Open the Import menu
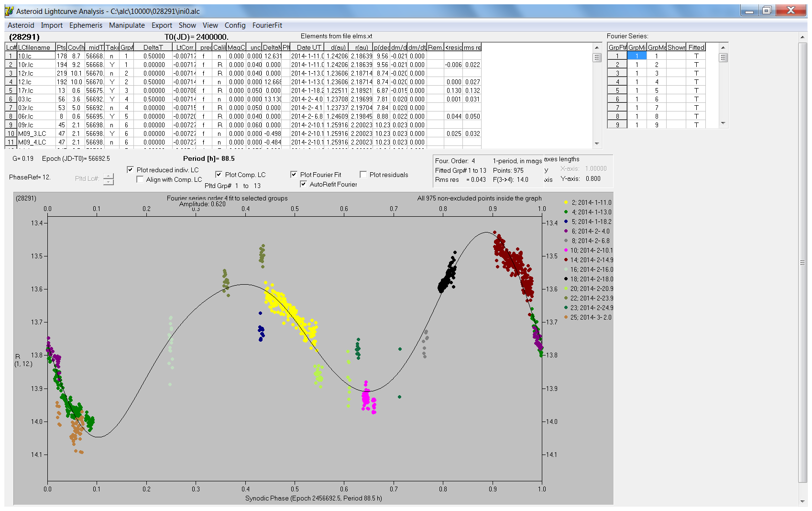Viewport: 812px width, 511px height. click(x=52, y=25)
